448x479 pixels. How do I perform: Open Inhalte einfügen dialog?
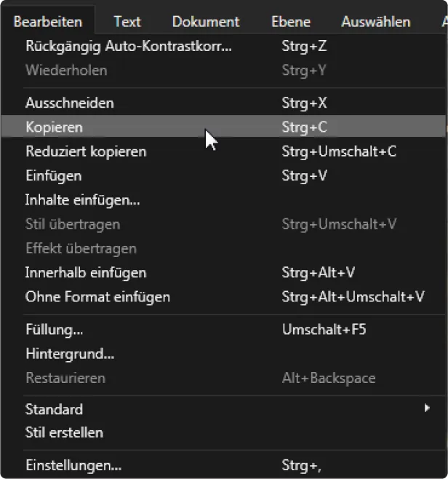pyautogui.click(x=83, y=200)
